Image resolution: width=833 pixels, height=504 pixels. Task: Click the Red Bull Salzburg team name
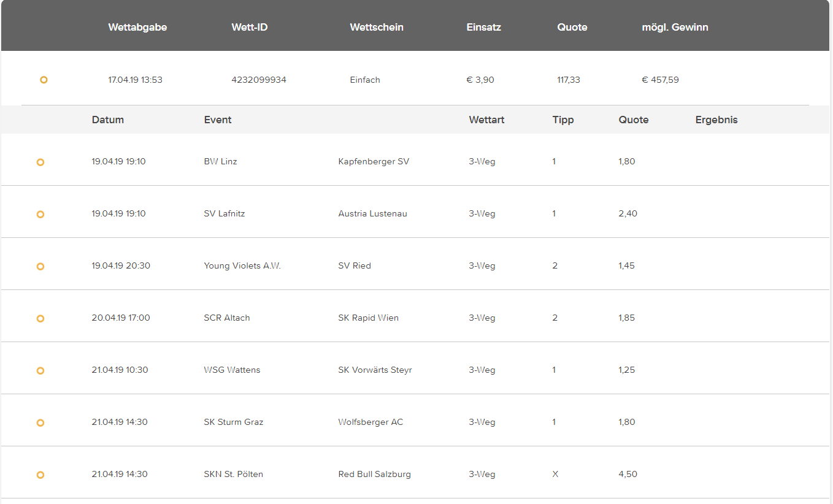(374, 474)
